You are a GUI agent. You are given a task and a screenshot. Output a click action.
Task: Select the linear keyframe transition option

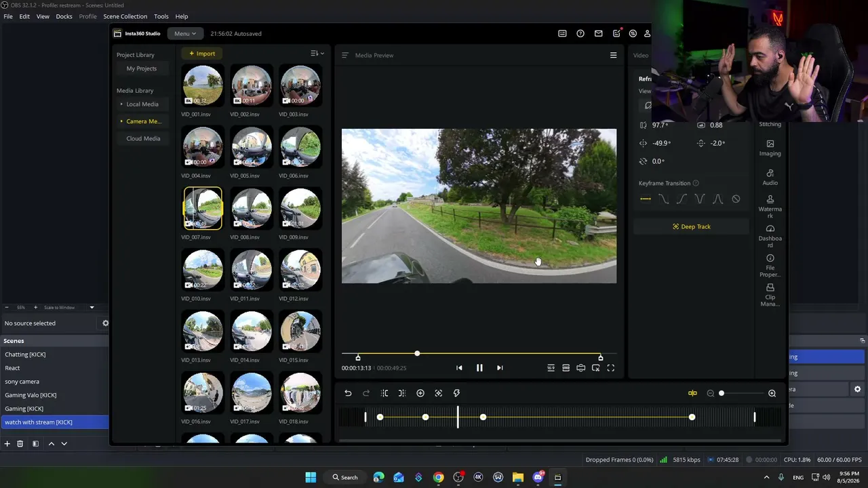pyautogui.click(x=646, y=199)
